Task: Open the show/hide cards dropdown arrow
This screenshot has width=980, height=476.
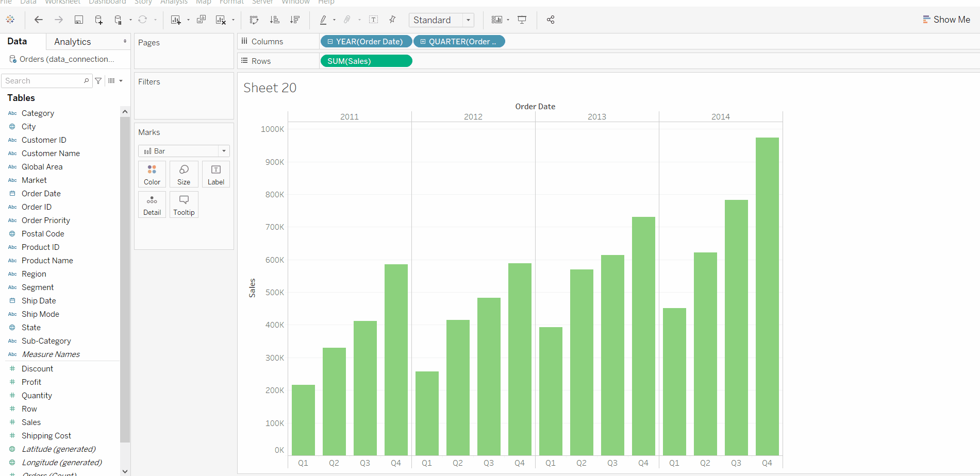Action: pos(508,20)
